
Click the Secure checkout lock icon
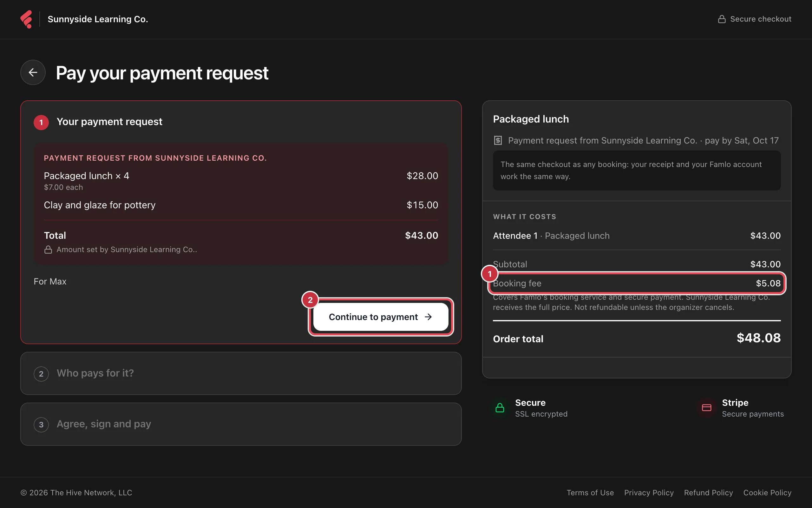point(722,19)
